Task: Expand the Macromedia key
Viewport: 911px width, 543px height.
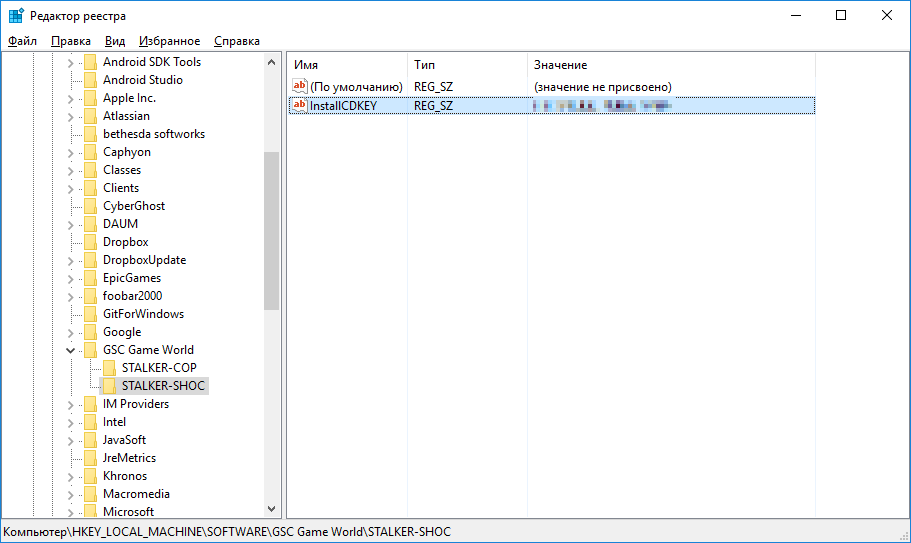Action: [70, 495]
